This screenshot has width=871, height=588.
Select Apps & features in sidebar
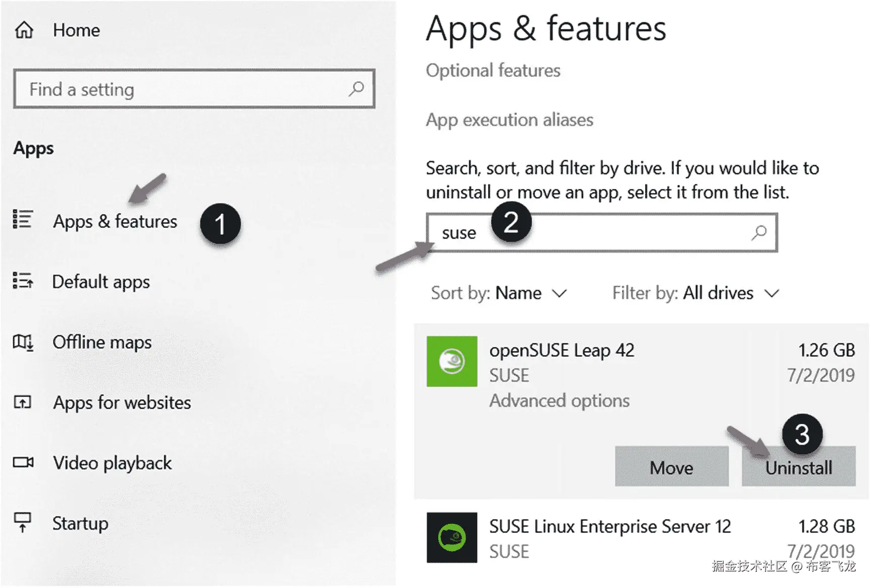(115, 222)
